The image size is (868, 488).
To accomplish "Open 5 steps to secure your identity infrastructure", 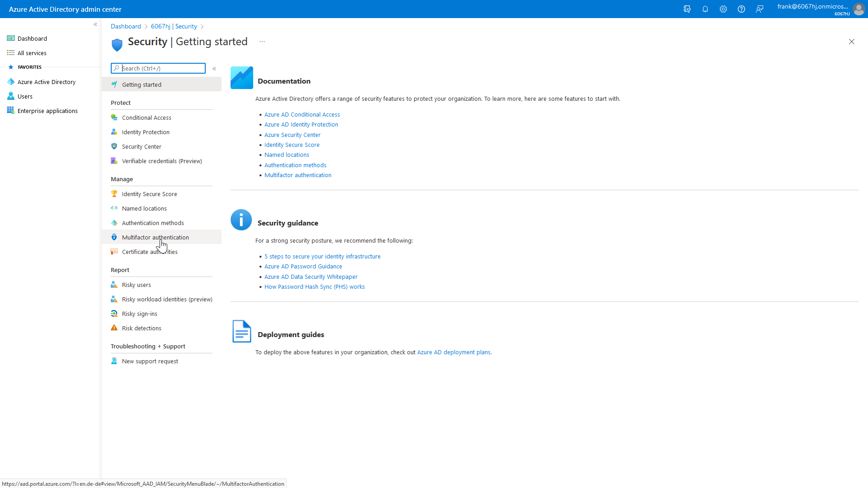I will [x=322, y=256].
